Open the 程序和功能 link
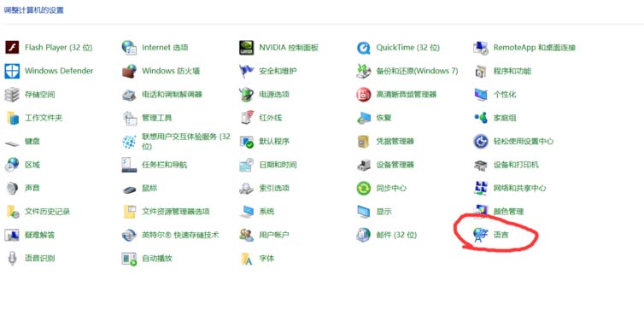This screenshot has height=327, width=644. coord(512,71)
